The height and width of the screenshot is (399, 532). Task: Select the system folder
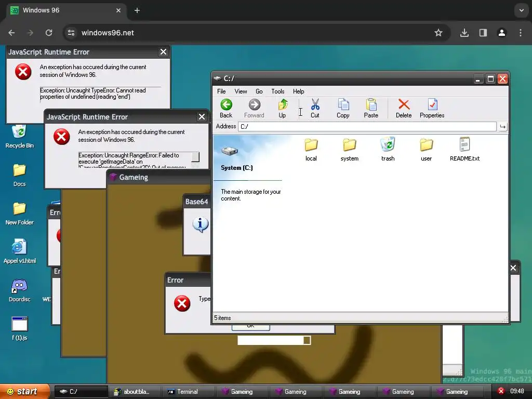coord(350,150)
